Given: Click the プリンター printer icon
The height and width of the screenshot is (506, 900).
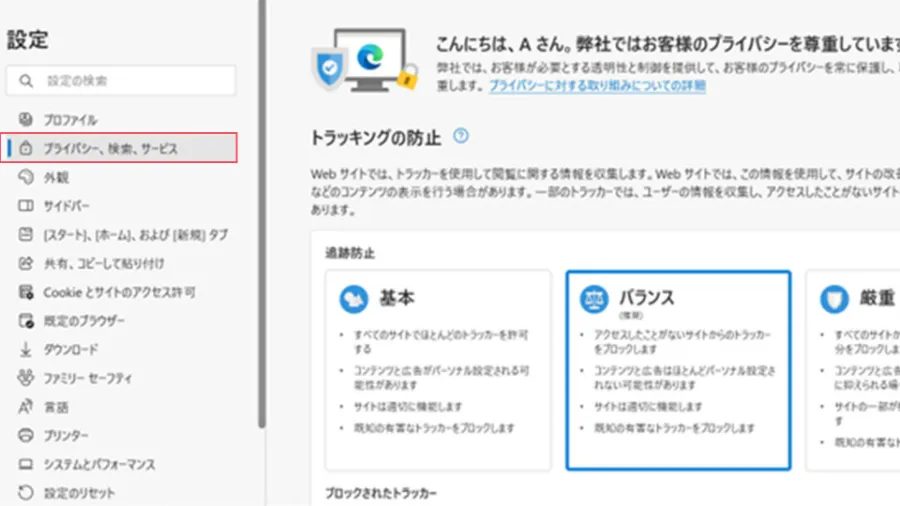Looking at the screenshot, I should point(26,435).
